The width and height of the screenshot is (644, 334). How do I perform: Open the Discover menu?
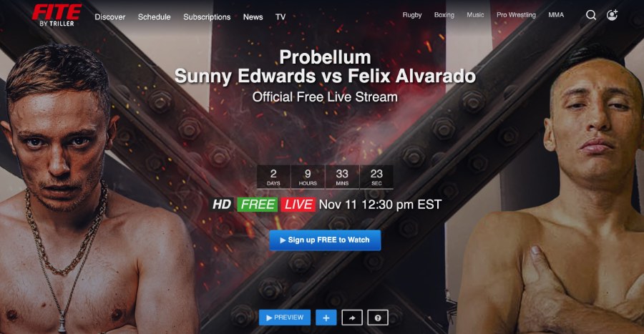pos(110,17)
